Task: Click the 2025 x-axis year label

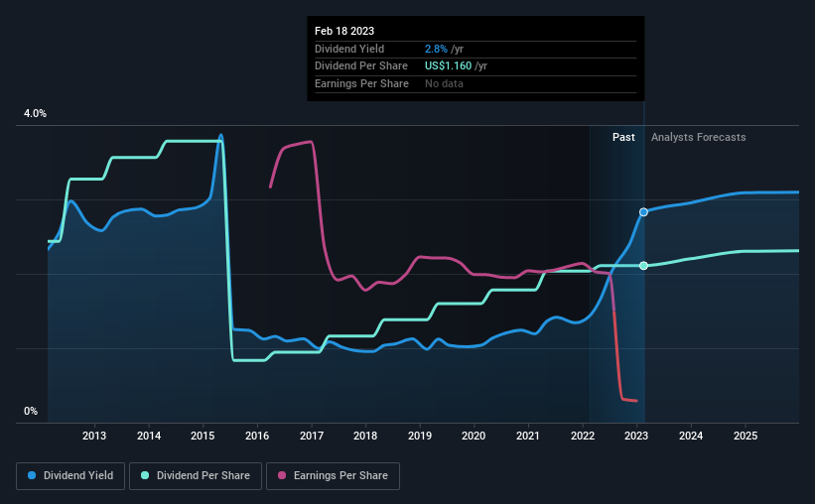Action: [x=746, y=436]
